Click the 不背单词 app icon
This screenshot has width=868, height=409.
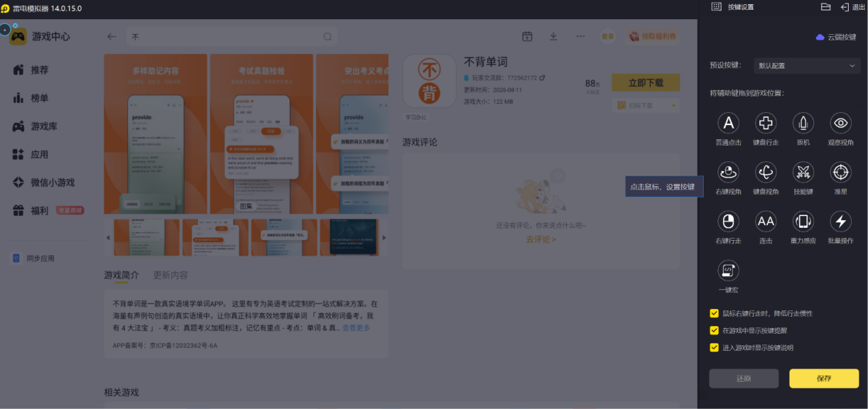429,81
